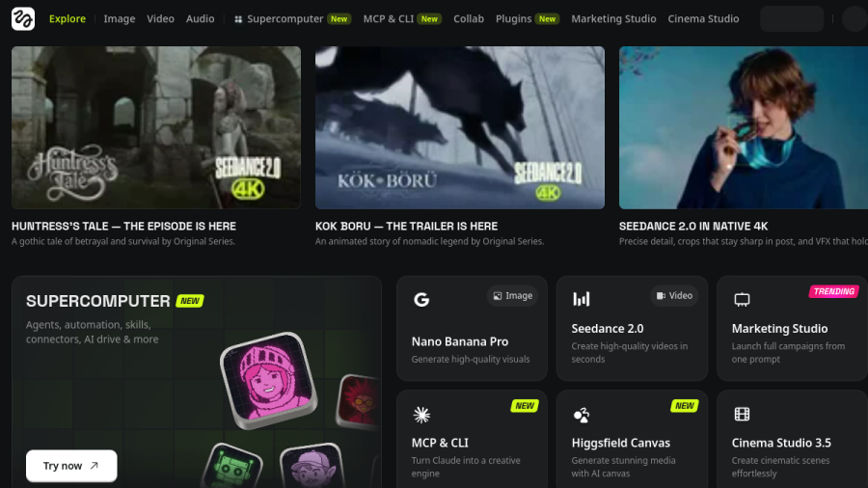Click 'Generate stunning media with AI canvas' text
Viewport: 868px width, 488px height.
click(623, 467)
